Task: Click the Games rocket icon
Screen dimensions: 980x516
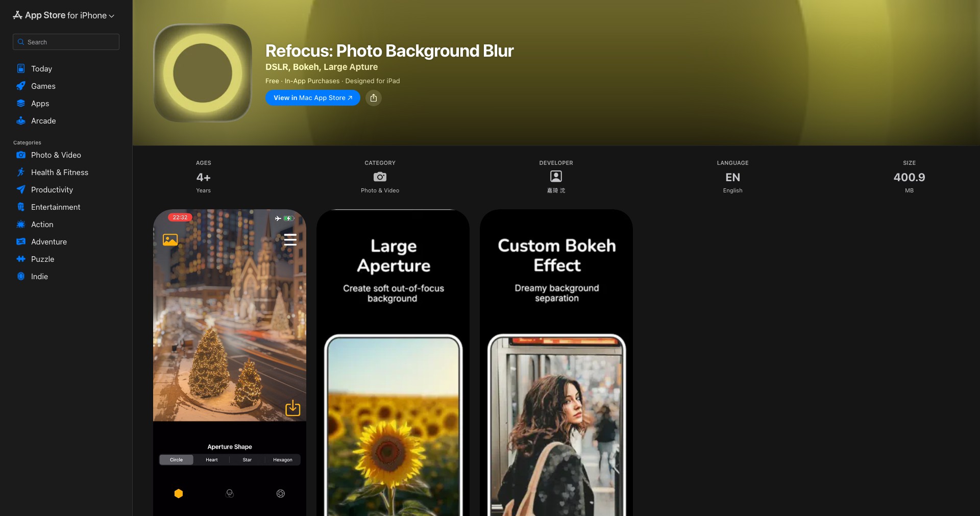Action: pyautogui.click(x=21, y=86)
